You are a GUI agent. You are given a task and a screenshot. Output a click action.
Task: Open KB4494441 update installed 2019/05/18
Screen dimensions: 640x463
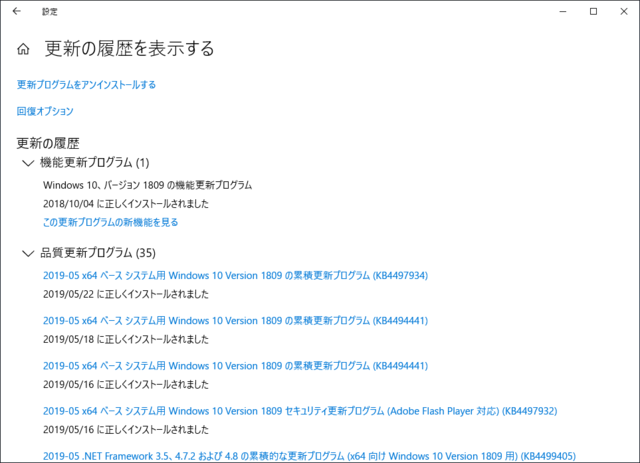236,321
